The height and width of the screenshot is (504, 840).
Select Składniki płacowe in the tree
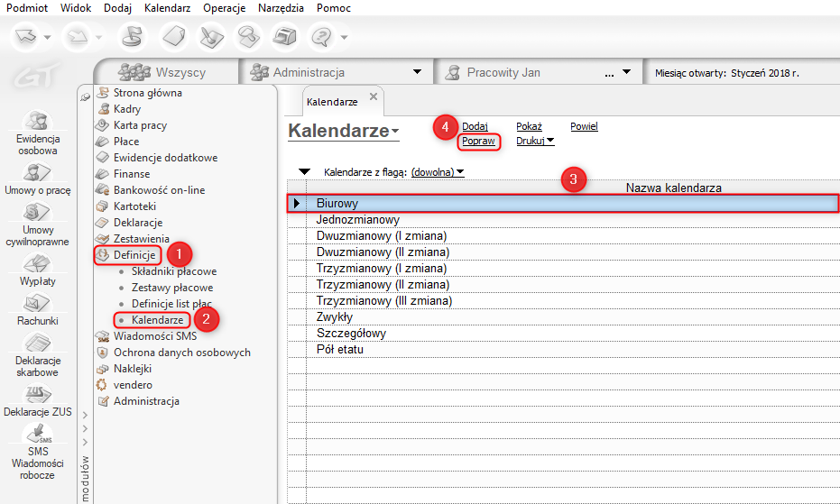point(174,271)
